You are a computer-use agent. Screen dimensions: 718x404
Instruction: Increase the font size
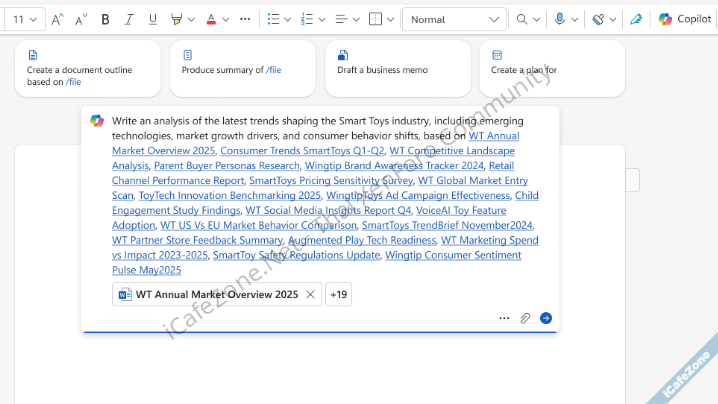pyautogui.click(x=57, y=19)
